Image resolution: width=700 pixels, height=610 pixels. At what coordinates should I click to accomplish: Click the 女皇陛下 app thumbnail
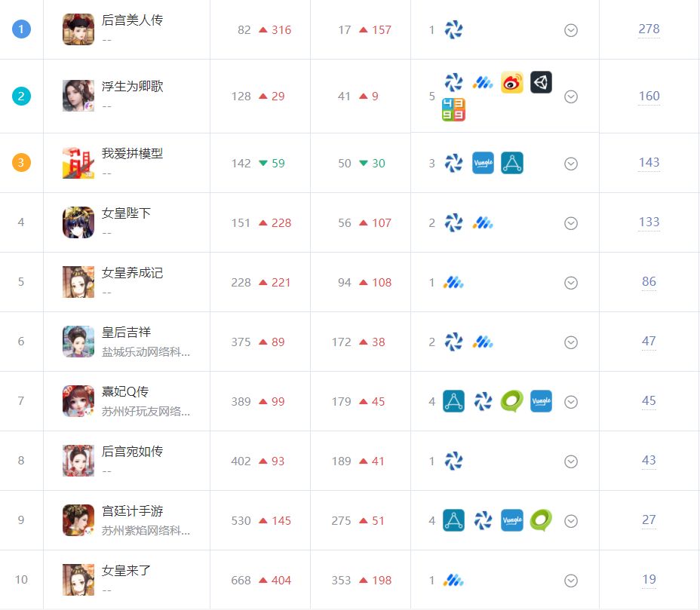[78, 222]
